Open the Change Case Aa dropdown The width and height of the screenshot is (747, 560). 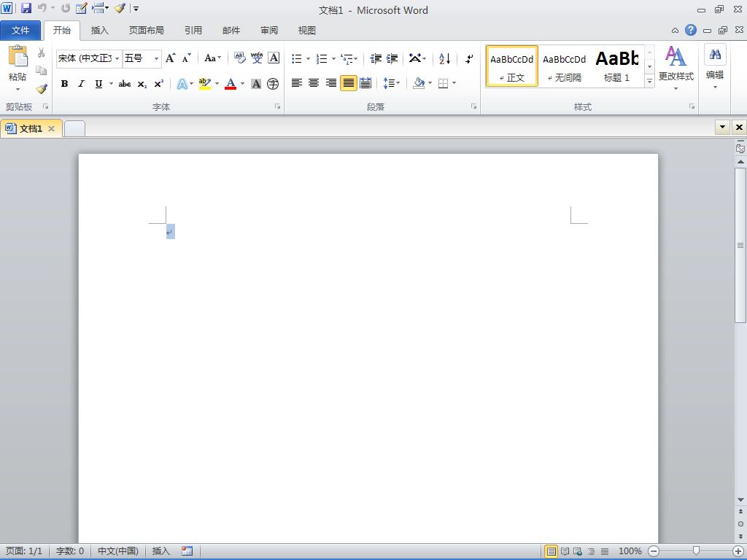[x=212, y=58]
